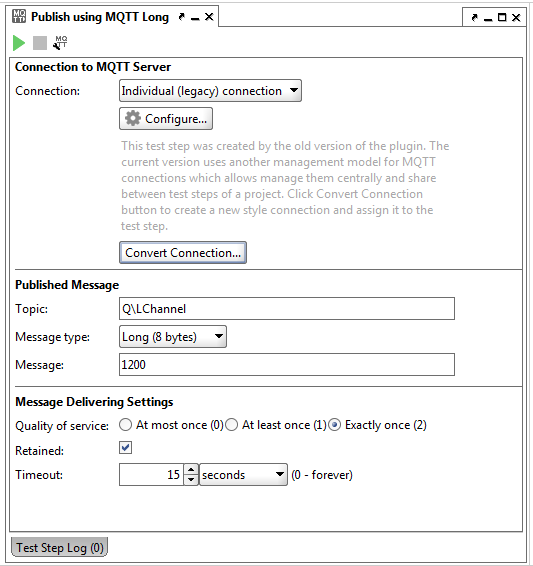Detach the desktop panel using top-right arrow

(474, 17)
